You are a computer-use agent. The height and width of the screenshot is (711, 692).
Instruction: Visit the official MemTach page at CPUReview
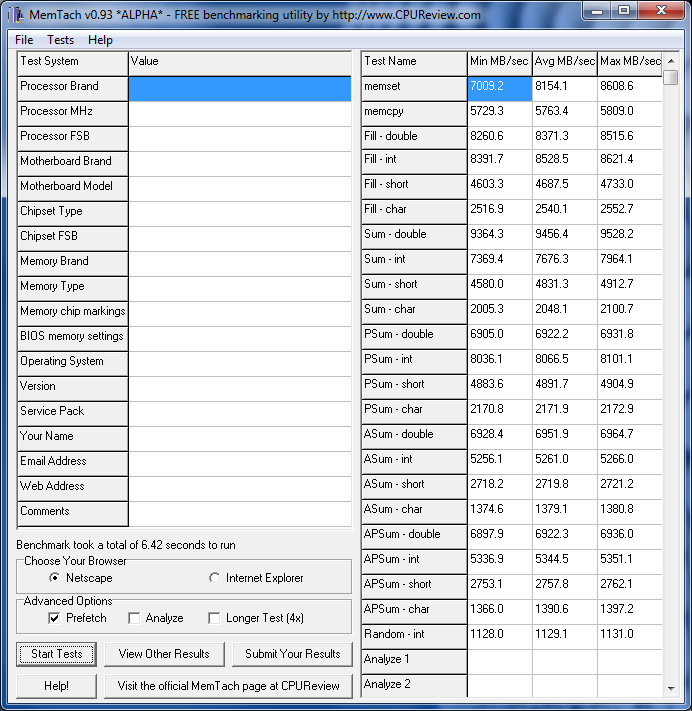[228, 686]
